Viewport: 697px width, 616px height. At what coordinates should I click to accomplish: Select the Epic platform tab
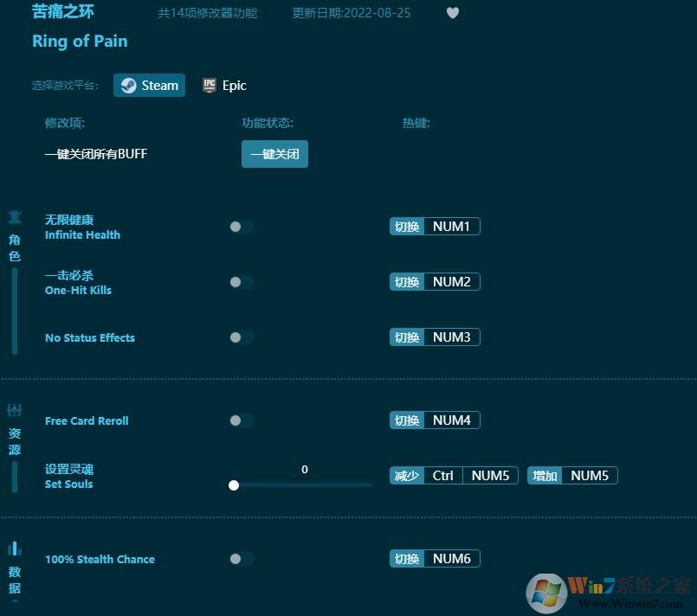click(224, 86)
